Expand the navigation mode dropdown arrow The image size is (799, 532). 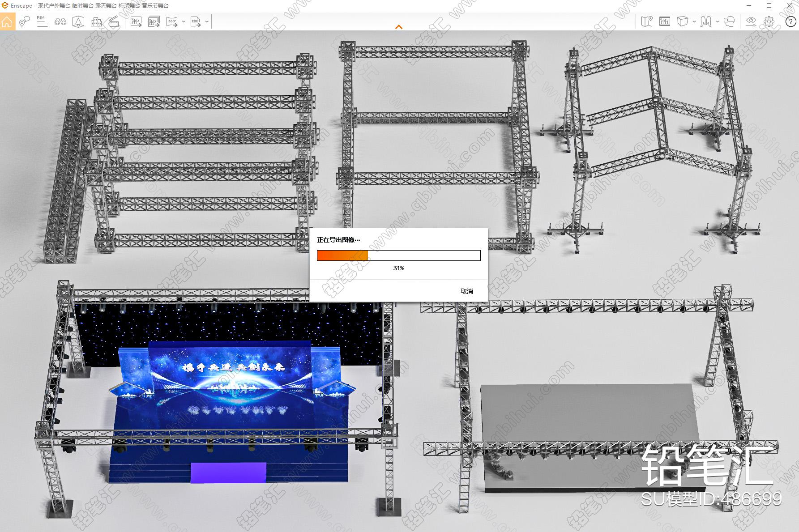[x=718, y=21]
